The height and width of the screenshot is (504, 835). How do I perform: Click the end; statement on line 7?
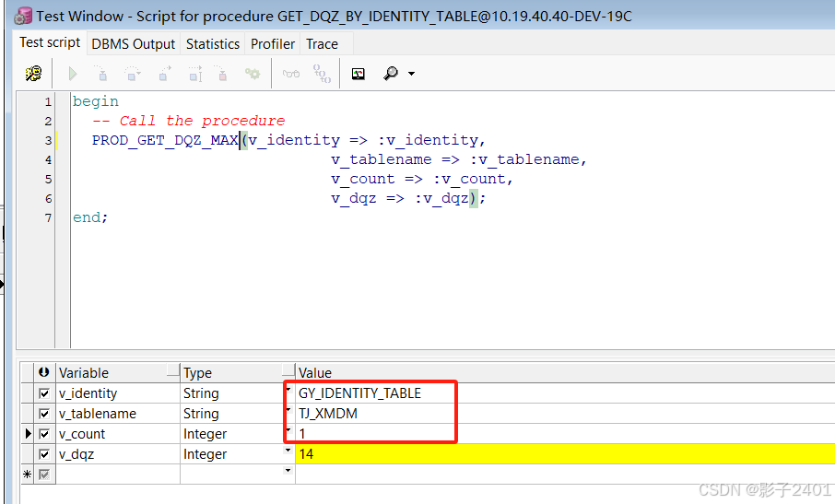pyautogui.click(x=90, y=217)
